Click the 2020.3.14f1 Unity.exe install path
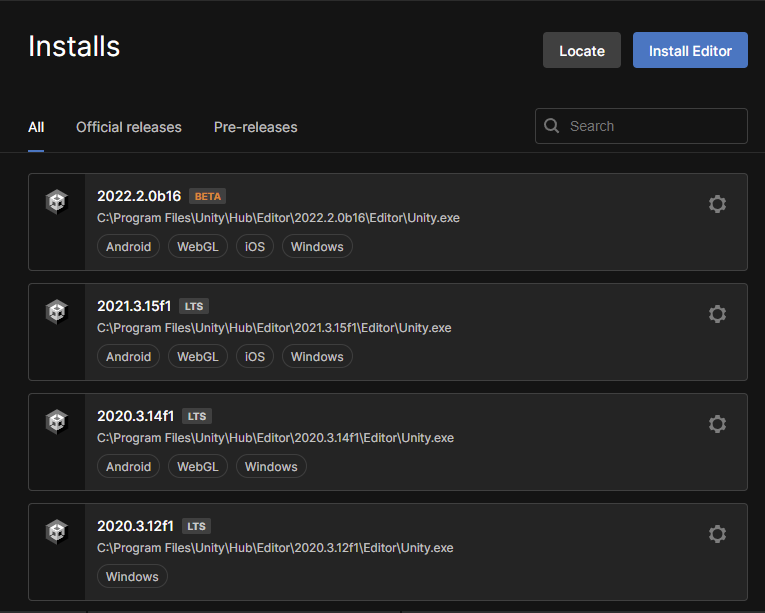 (275, 438)
